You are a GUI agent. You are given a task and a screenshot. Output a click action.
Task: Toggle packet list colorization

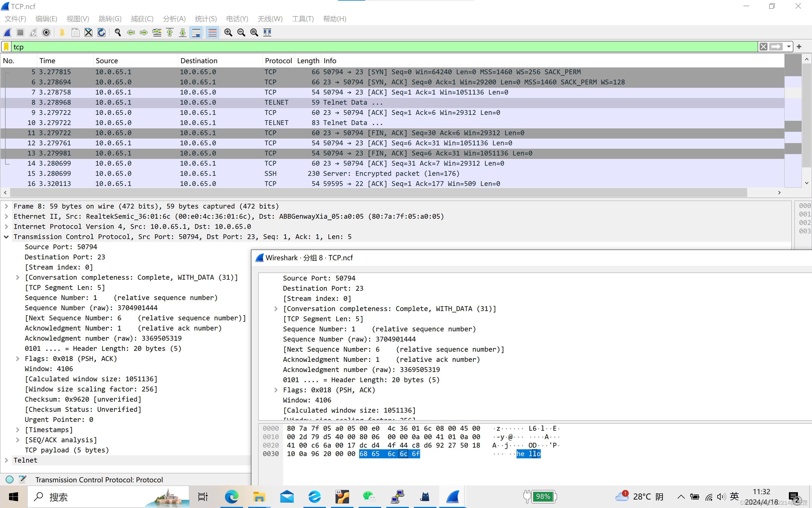click(x=212, y=32)
